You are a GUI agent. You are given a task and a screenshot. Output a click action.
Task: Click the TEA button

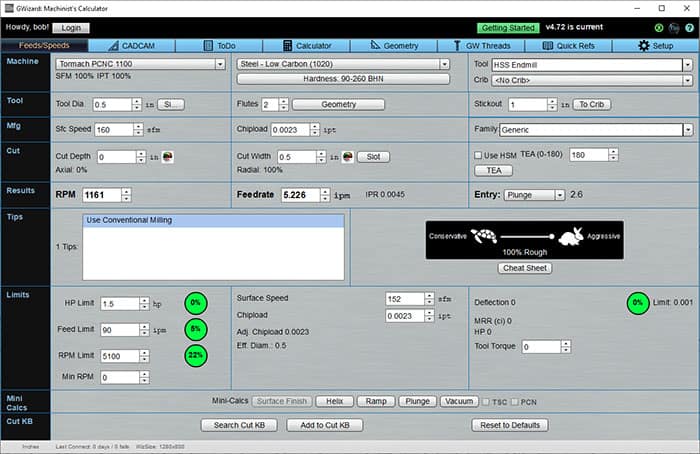point(493,171)
